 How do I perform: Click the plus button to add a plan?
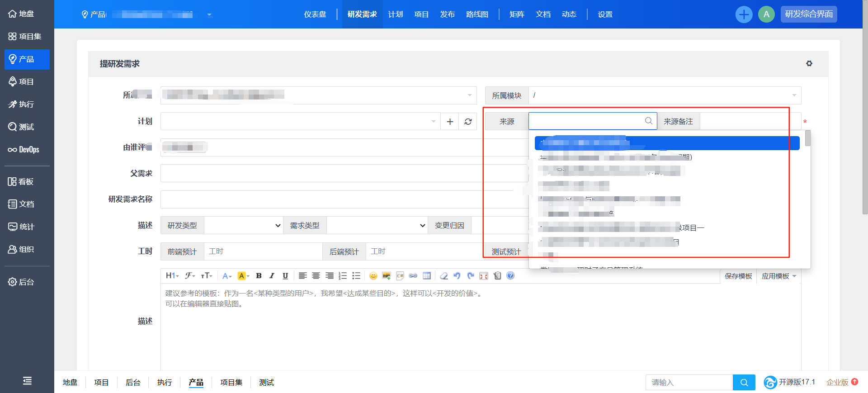point(450,122)
